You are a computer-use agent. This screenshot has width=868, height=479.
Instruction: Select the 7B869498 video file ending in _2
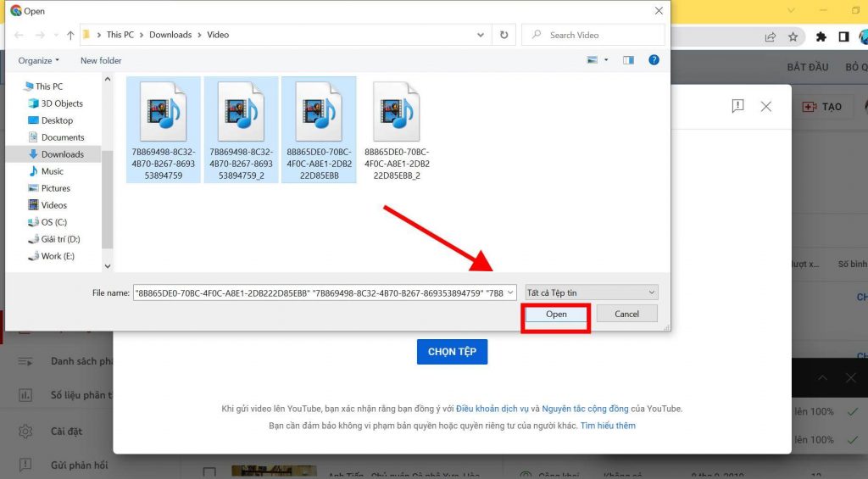[241, 131]
